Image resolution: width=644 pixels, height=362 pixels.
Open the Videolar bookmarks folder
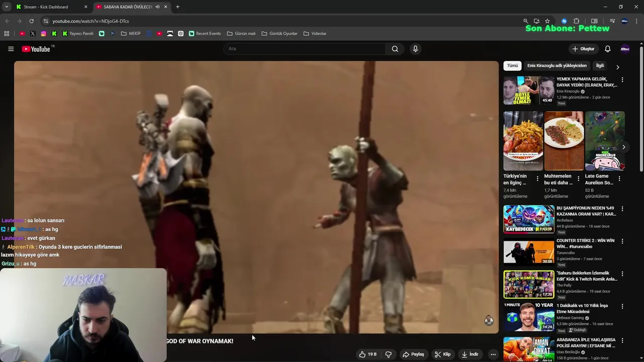point(315,34)
